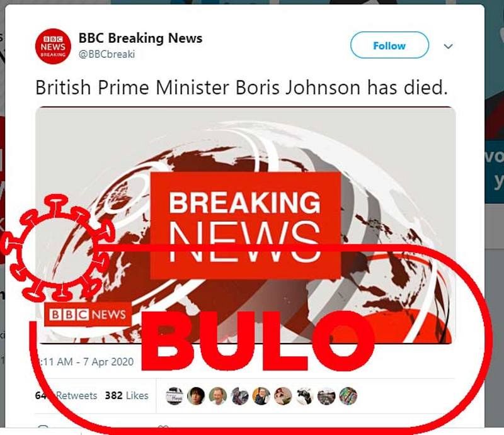View the 382 Likes list
The width and height of the screenshot is (504, 435).
[127, 395]
